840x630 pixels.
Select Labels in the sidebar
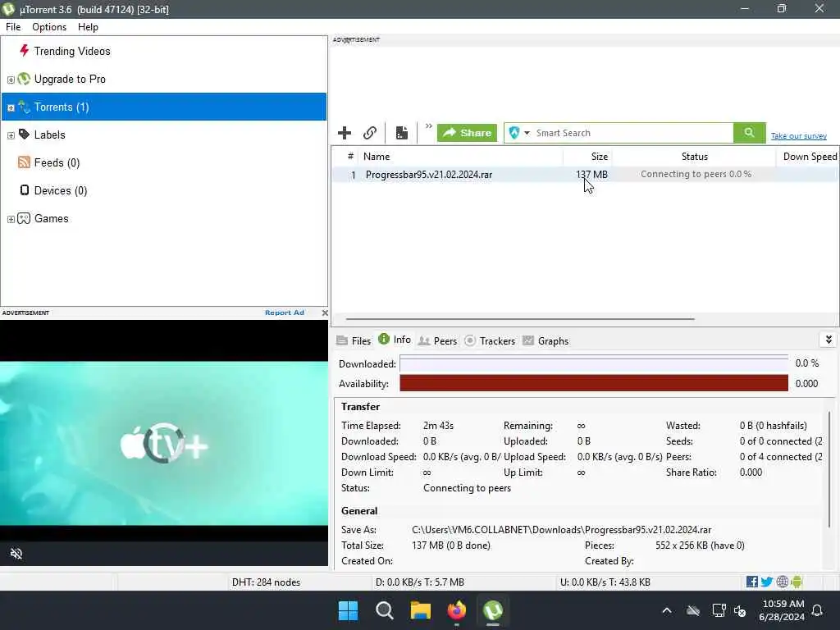pyautogui.click(x=49, y=135)
